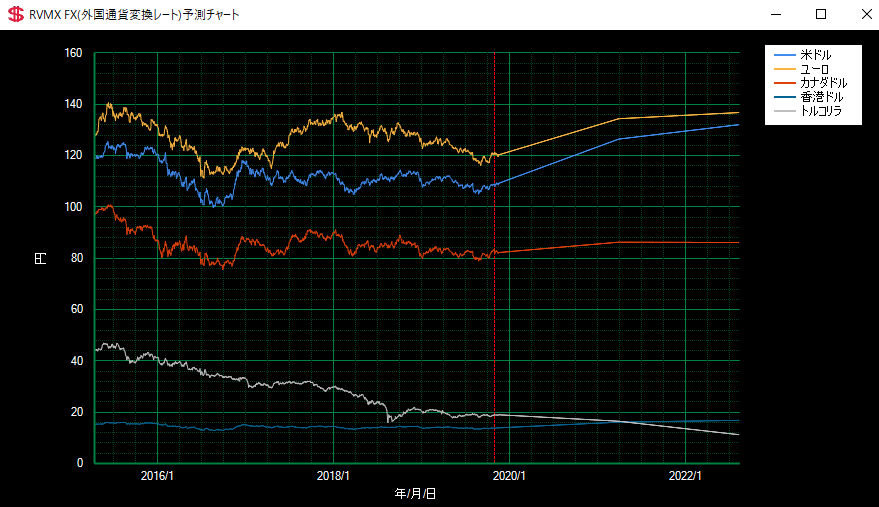Image resolution: width=879 pixels, height=507 pixels.
Task: Click the 円 y-axis title
Action: coord(41,258)
